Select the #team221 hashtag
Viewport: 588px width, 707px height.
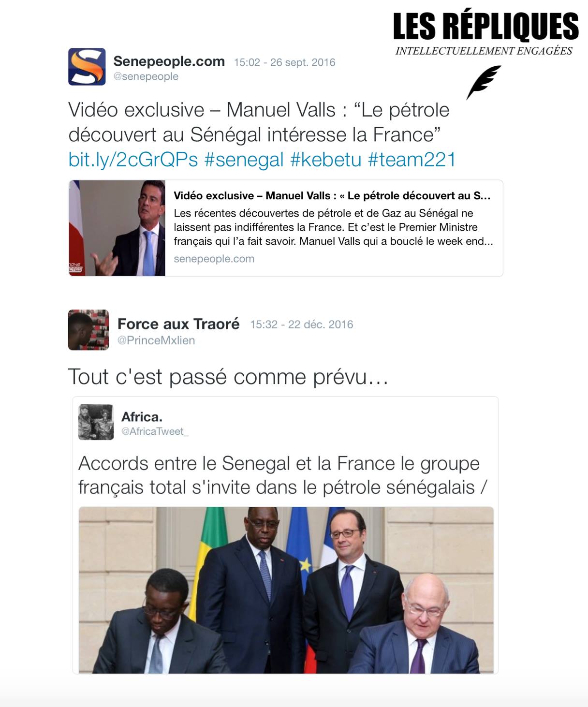coord(412,160)
